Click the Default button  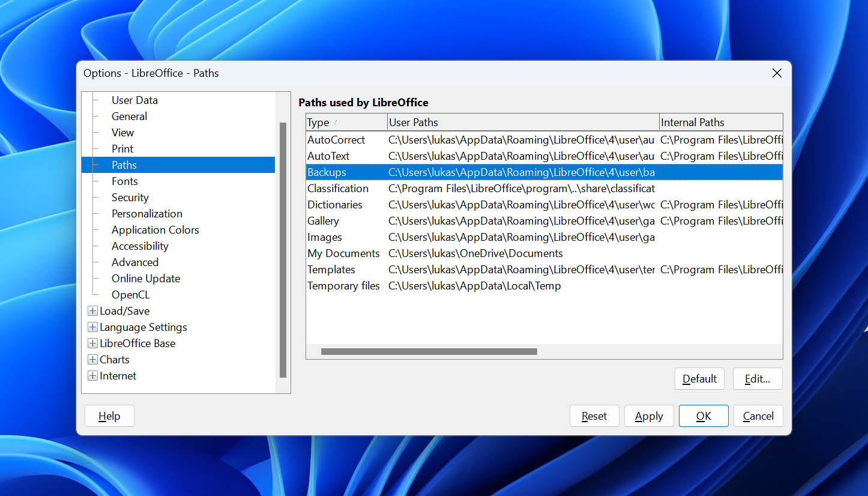699,379
